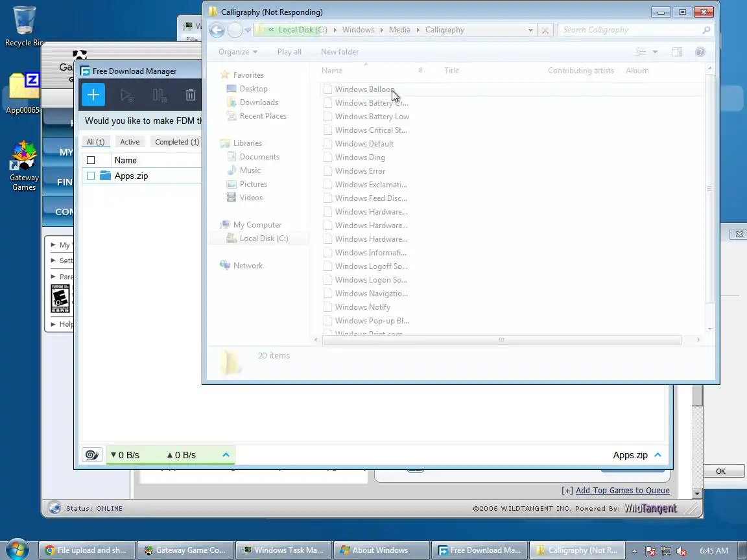Click the globe status icon in Gateway Games
The image size is (747, 560).
point(54,508)
